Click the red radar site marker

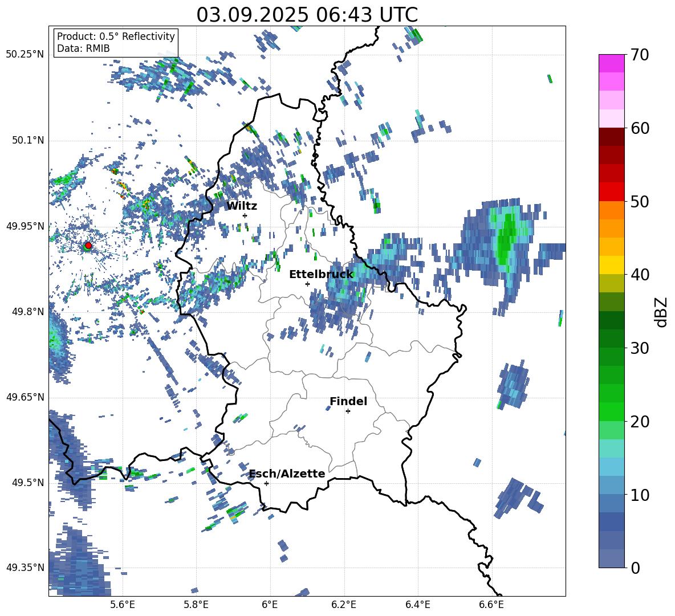pos(88,245)
